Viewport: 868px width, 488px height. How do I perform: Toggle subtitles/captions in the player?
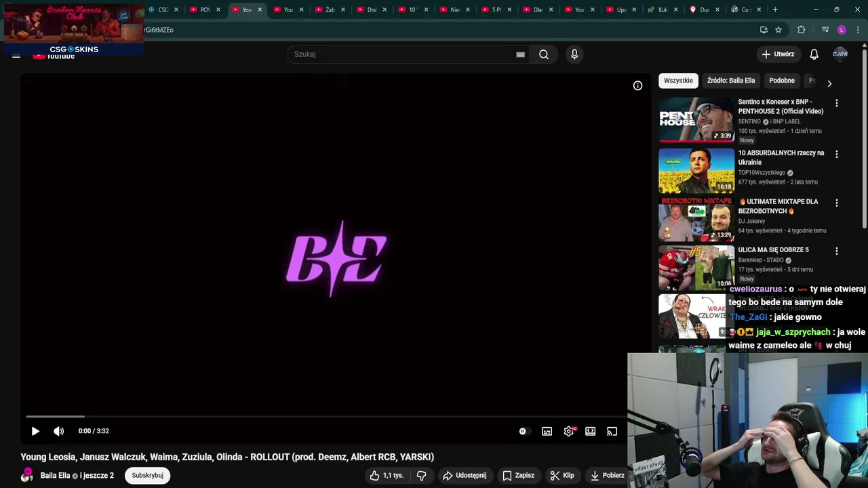[547, 431]
